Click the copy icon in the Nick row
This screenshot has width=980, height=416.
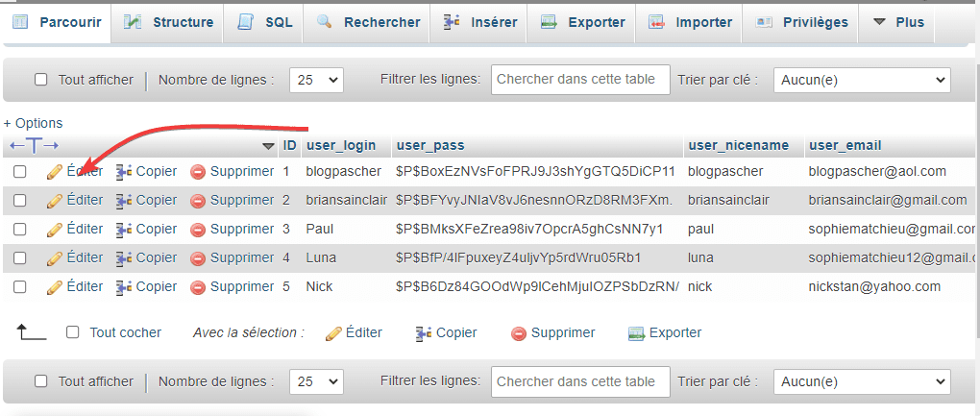click(124, 286)
